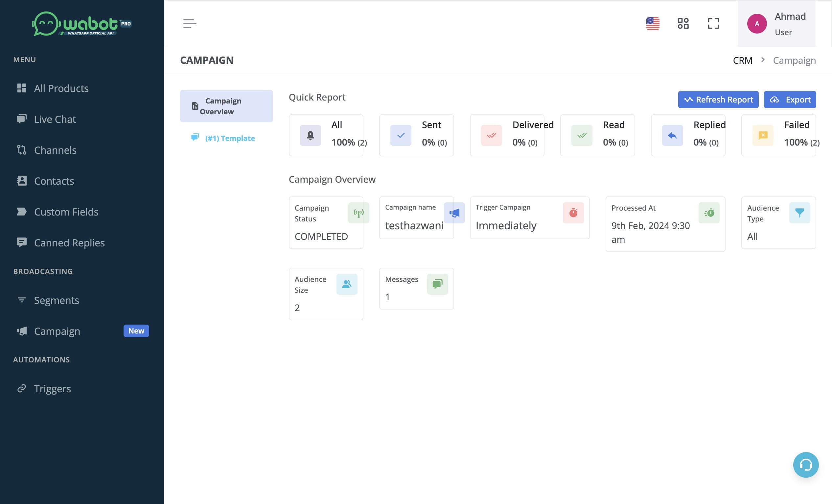Click the Ahmad user profile avatar
The image size is (832, 504).
pyautogui.click(x=756, y=23)
